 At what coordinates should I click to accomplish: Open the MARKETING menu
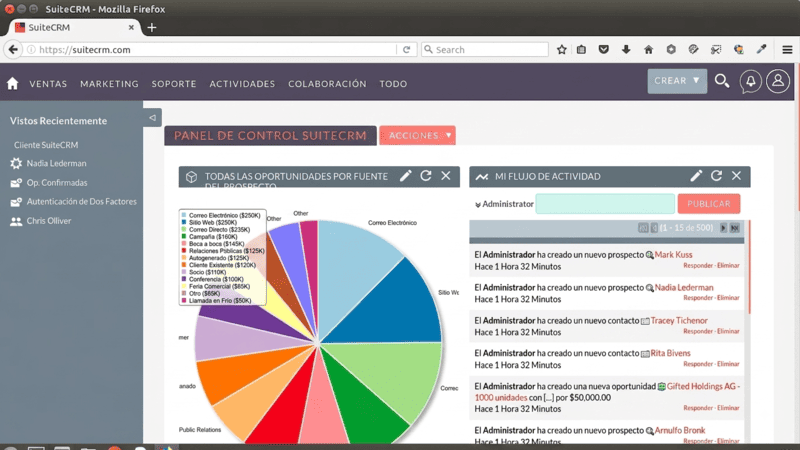pyautogui.click(x=109, y=84)
